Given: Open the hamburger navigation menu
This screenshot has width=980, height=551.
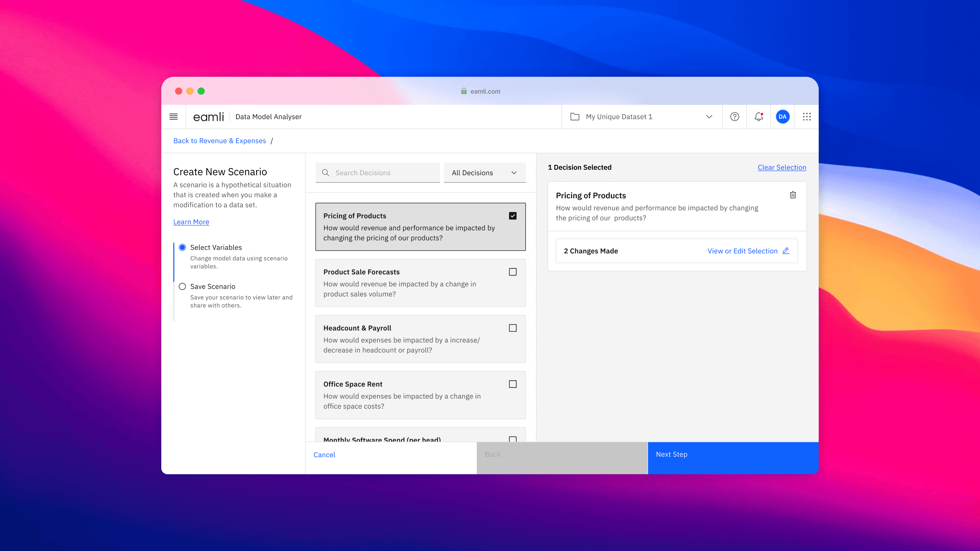Looking at the screenshot, I should click(x=174, y=117).
